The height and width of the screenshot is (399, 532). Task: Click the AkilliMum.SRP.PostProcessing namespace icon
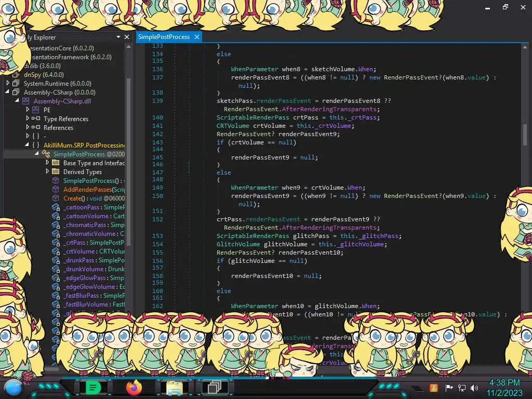pyautogui.click(x=36, y=145)
